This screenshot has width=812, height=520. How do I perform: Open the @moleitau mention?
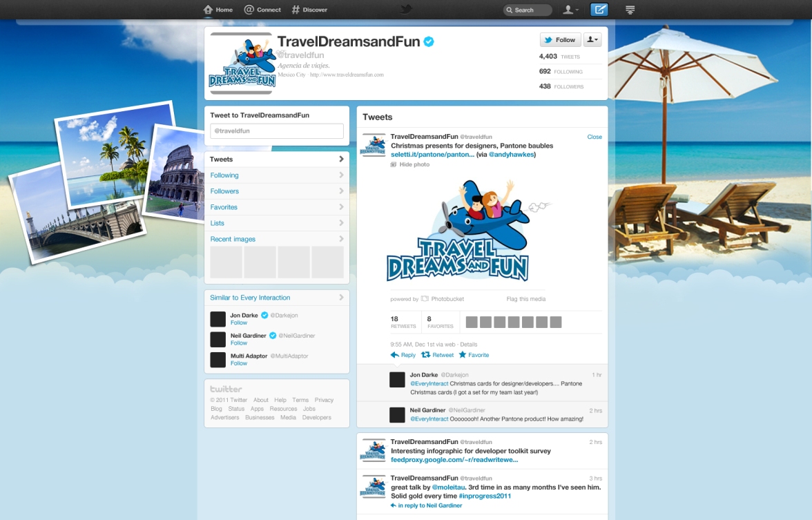point(449,488)
